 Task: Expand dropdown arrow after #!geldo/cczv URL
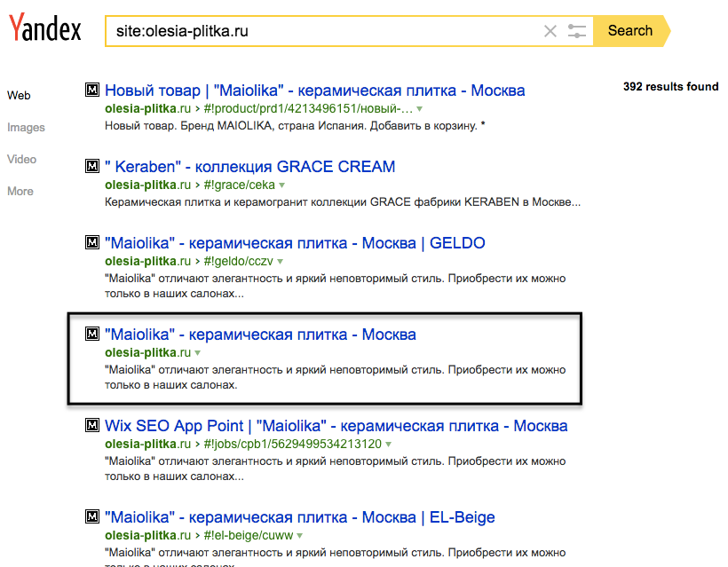point(281,262)
